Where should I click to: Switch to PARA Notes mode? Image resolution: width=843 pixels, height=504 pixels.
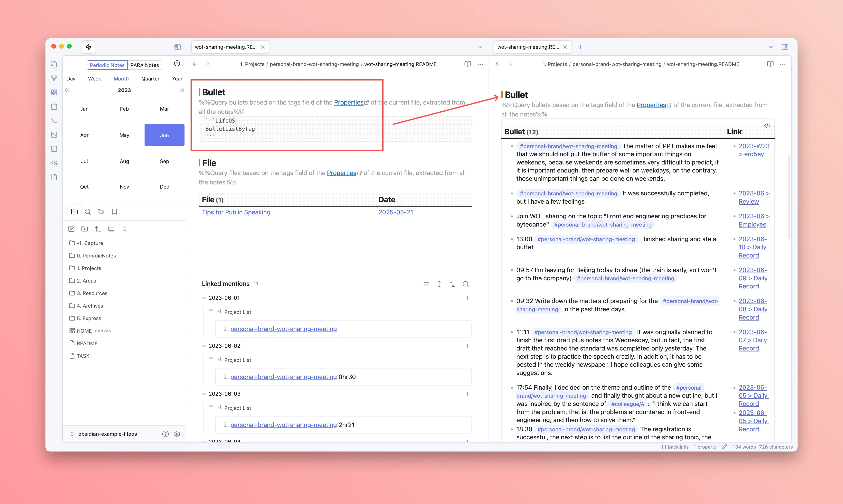145,65
